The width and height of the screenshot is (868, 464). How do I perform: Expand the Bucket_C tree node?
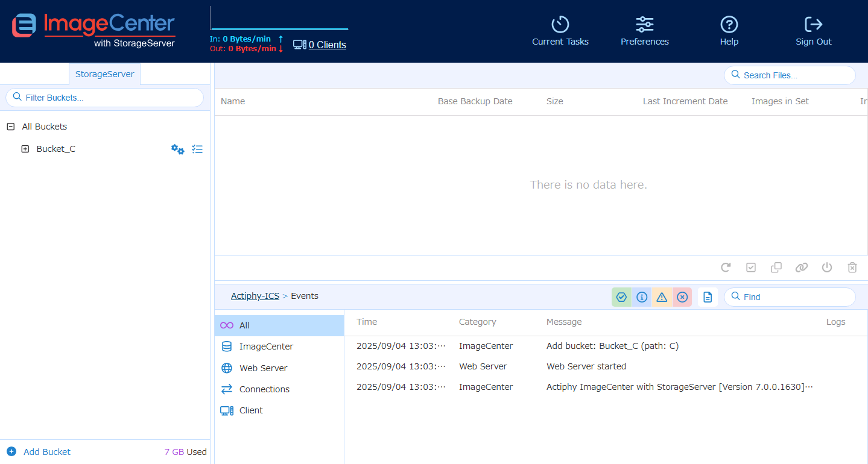tap(25, 149)
